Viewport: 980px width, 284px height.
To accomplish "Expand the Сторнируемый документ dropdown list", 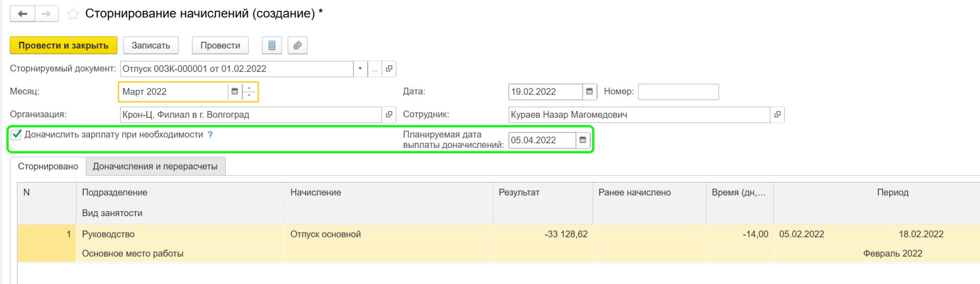I will click(x=360, y=69).
